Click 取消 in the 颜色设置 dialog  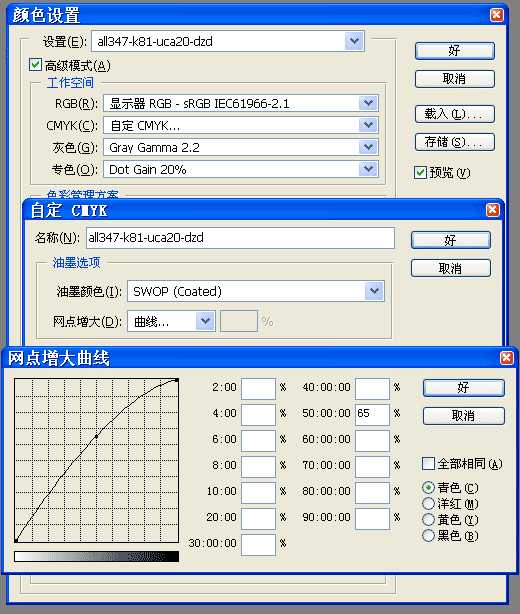pyautogui.click(x=455, y=79)
